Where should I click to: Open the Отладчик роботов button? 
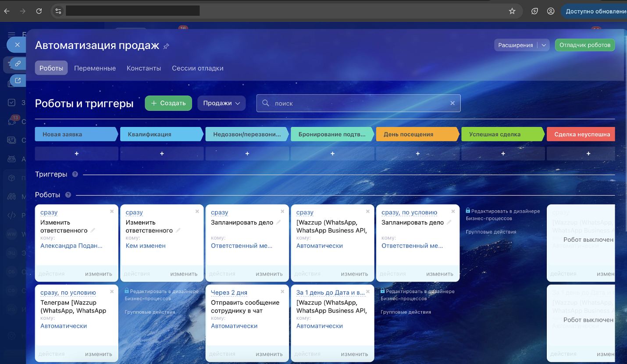point(584,45)
